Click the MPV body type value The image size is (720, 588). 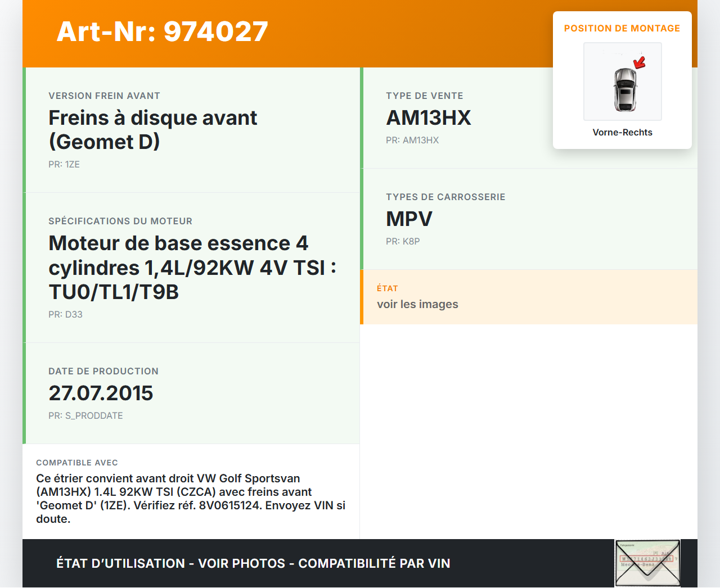[409, 219]
